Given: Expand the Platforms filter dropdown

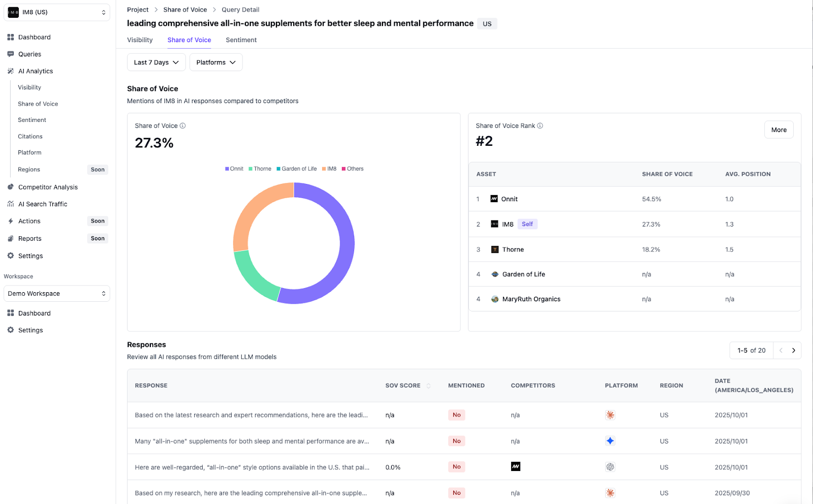Looking at the screenshot, I should click(215, 62).
